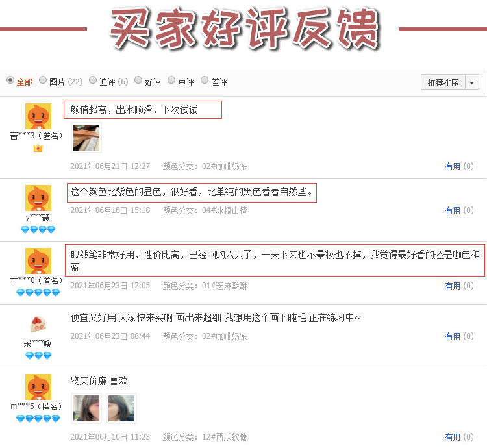Select the 追评 (6) radio filter

(93, 80)
